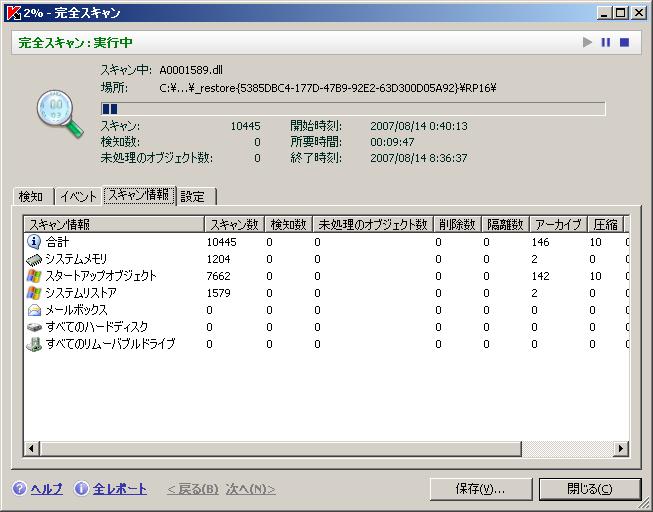Stop the scan with the square icon
The height and width of the screenshot is (512, 653).
click(624, 43)
